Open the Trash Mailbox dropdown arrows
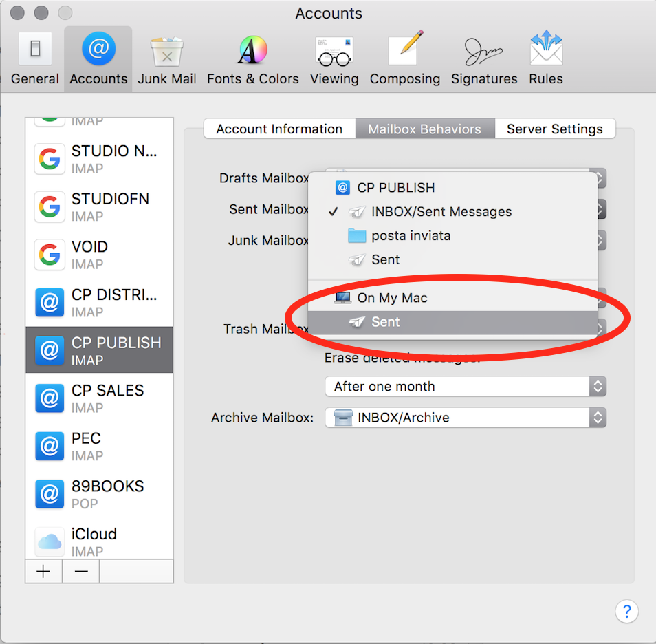656x644 pixels. [602, 329]
